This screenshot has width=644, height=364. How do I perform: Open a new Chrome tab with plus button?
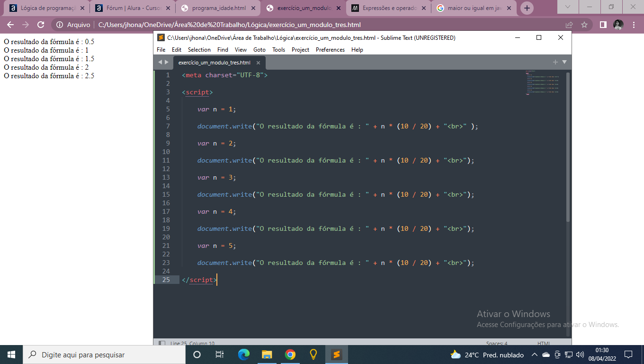(x=527, y=8)
